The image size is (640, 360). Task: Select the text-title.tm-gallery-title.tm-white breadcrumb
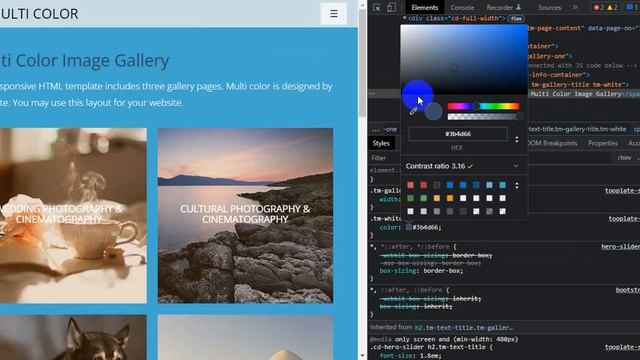[577, 129]
